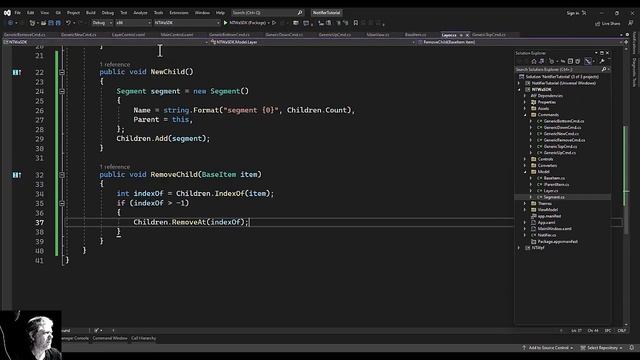Select Layer.cs in Solution Explorer
Image resolution: width=640 pixels, height=360 pixels.
pos(551,191)
